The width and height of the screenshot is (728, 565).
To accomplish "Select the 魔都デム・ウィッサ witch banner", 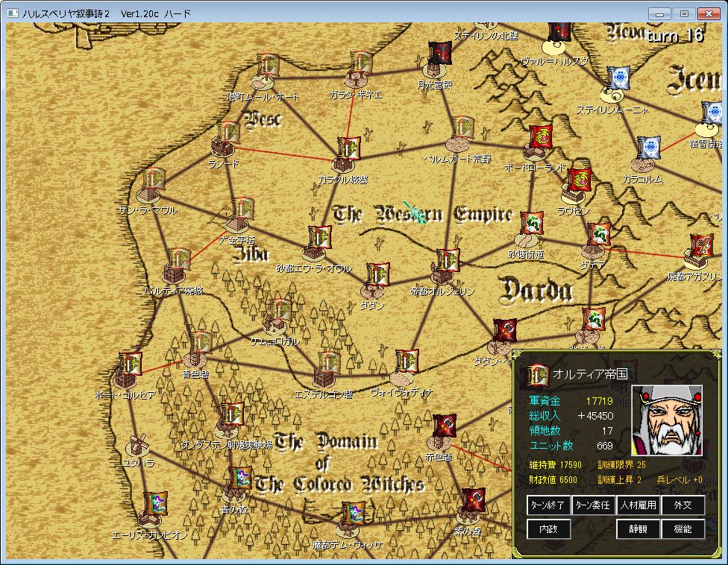I will [354, 514].
